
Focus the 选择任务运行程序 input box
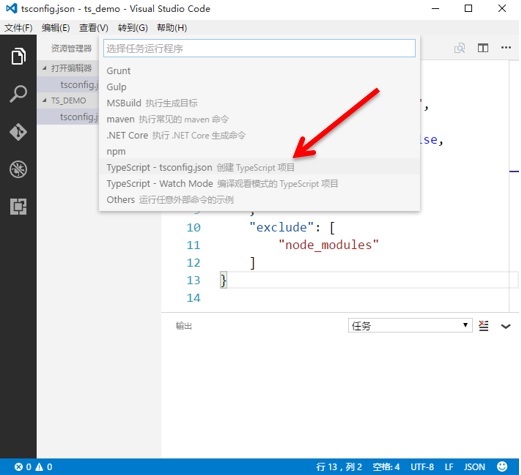pyautogui.click(x=259, y=48)
